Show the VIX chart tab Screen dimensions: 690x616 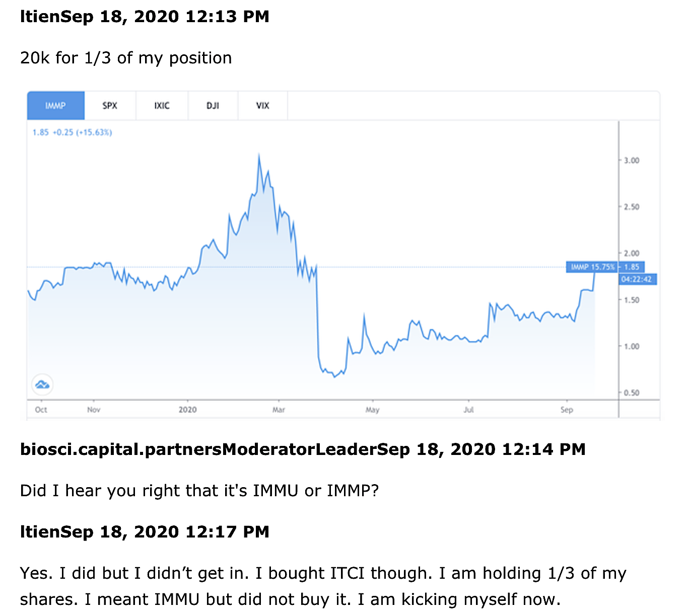262,106
